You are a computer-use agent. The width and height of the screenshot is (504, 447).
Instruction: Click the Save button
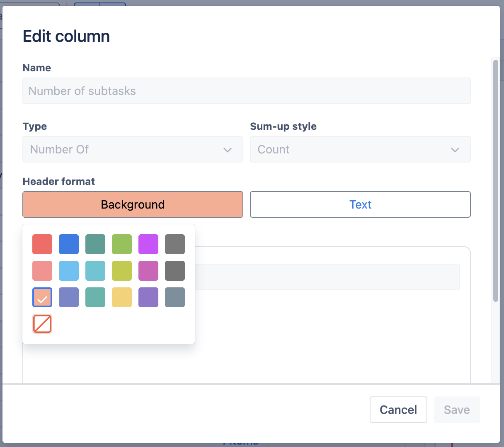(x=457, y=410)
